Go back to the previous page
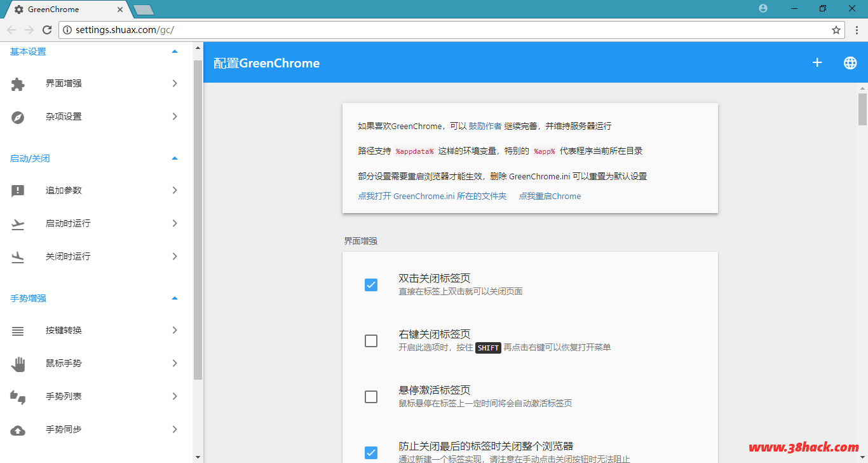The width and height of the screenshot is (868, 463). pos(11,30)
